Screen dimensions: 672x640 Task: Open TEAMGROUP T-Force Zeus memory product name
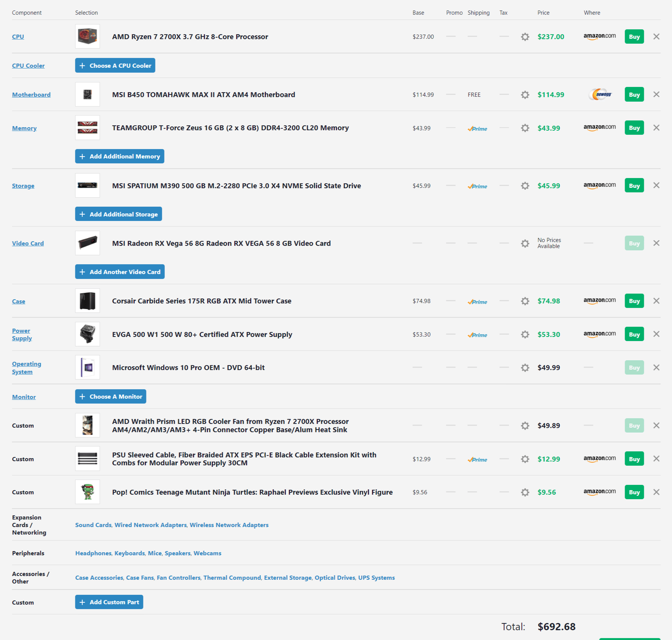(230, 128)
